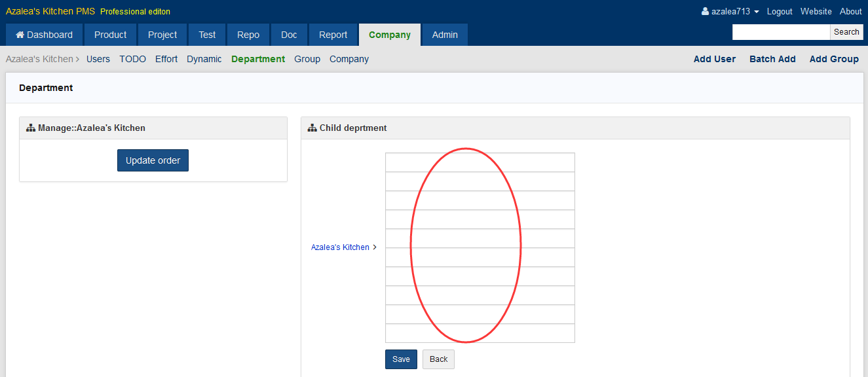Screen dimensions: 868x377
Task: Click the org-chart icon in Child department header
Action: 312,128
